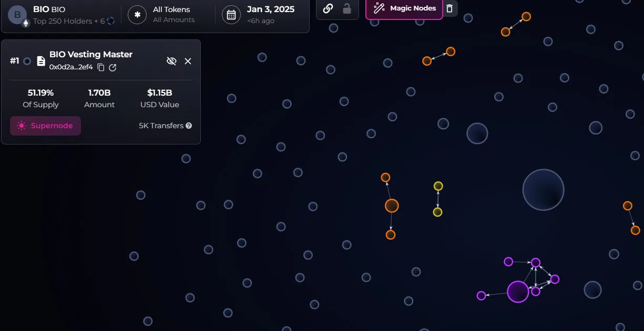Hide BIO Vesting Master with eye icon
Viewport: 644px width, 331px height.
171,61
